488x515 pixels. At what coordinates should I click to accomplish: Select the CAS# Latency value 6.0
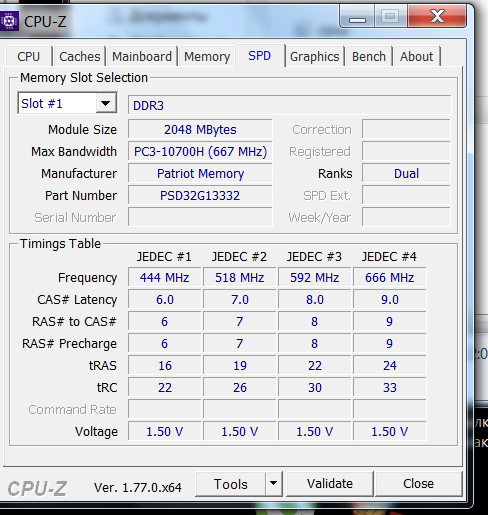pos(165,299)
